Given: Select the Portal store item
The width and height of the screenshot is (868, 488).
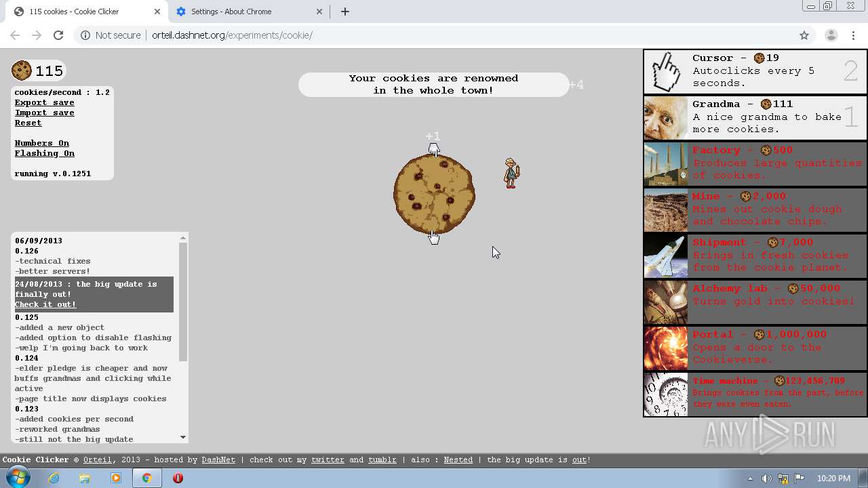Looking at the screenshot, I should point(755,348).
